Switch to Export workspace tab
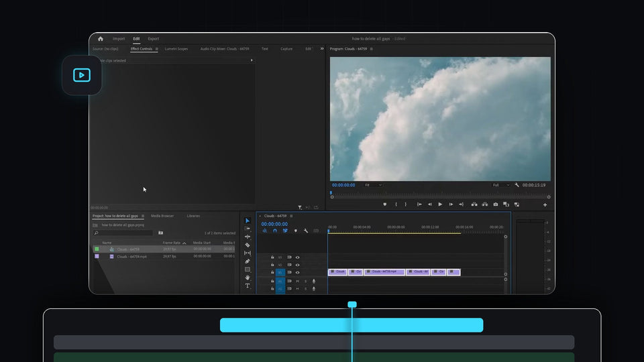This screenshot has width=644, height=362. (x=154, y=39)
